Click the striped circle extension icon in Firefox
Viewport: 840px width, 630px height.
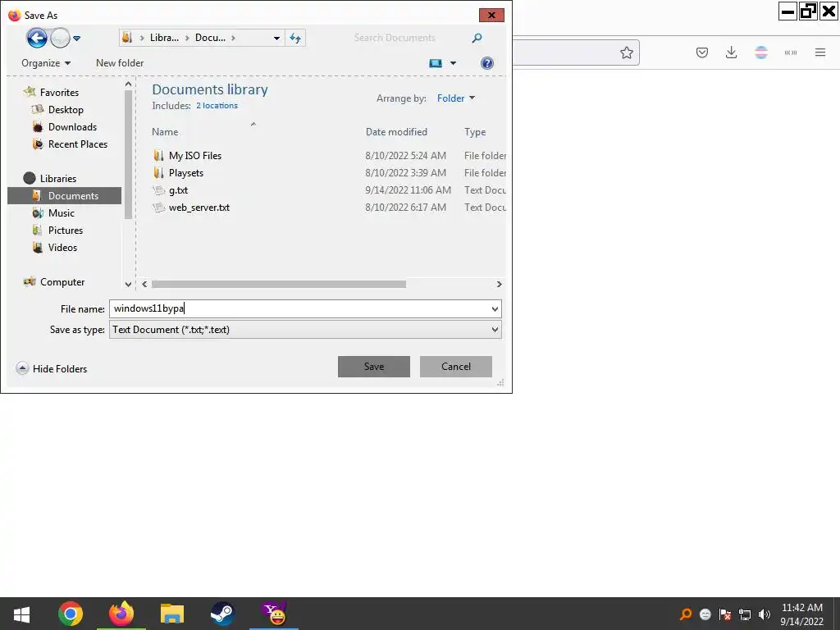coord(760,52)
